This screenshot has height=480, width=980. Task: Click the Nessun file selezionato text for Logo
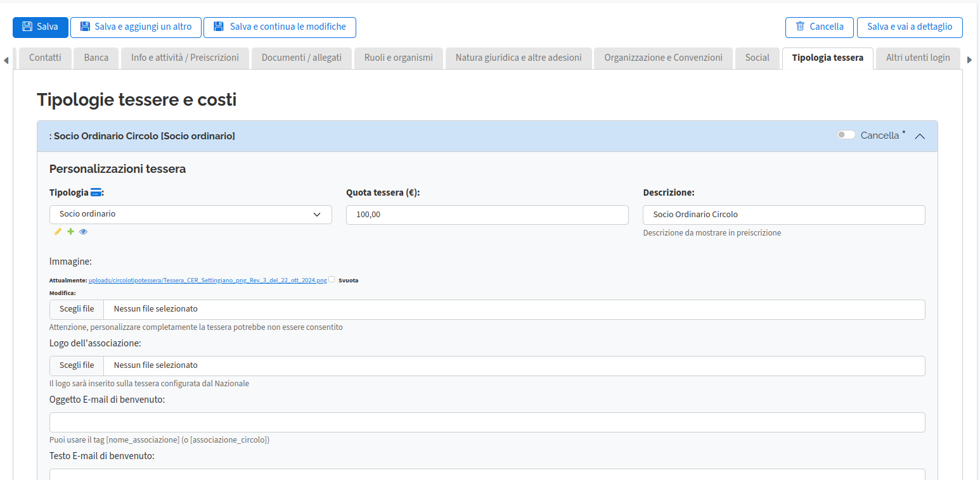[156, 366]
